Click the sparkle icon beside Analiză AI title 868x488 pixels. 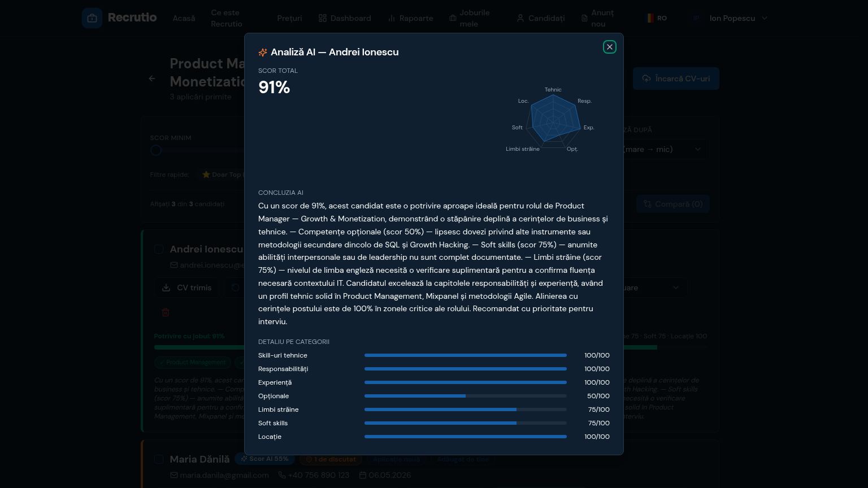click(263, 52)
